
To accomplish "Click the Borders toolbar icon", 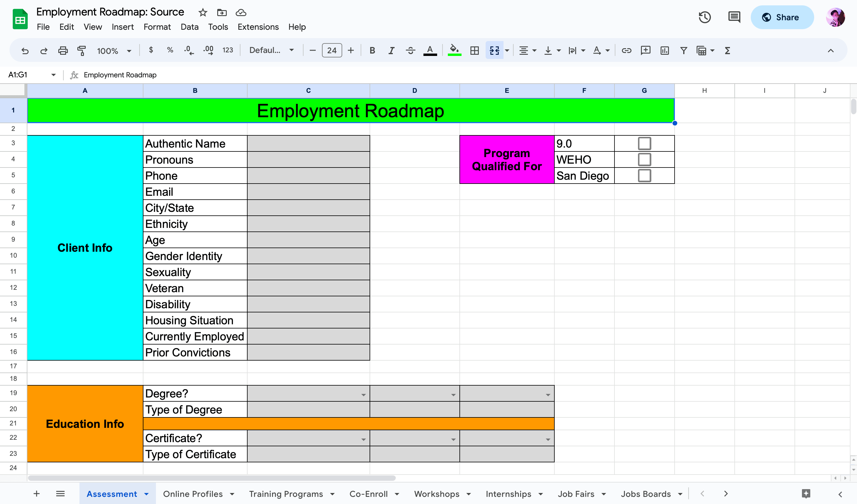I will point(474,51).
